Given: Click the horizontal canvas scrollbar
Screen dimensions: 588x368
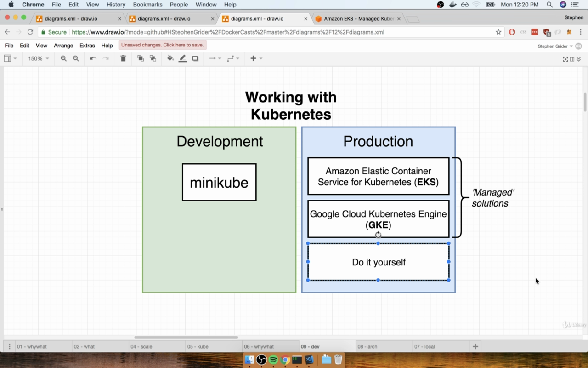Looking at the screenshot, I should pyautogui.click(x=186, y=337).
